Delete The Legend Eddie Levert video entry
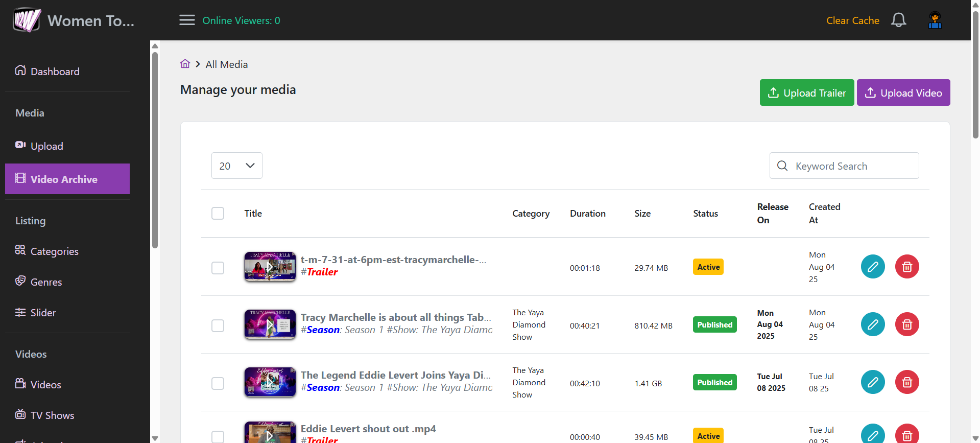 coord(907,382)
